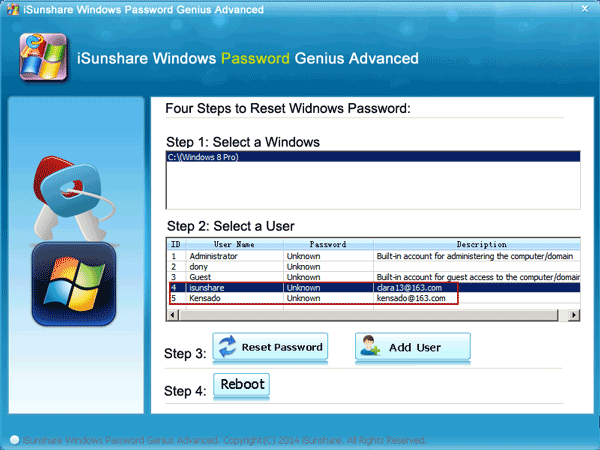
Task: Click the person icon on Add User
Action: tap(370, 346)
